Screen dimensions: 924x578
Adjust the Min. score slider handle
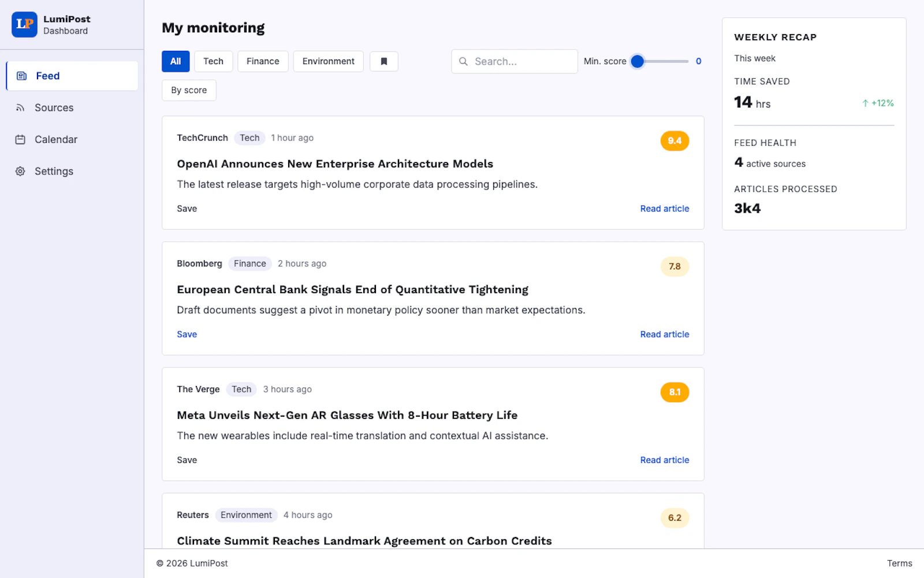[638, 61]
